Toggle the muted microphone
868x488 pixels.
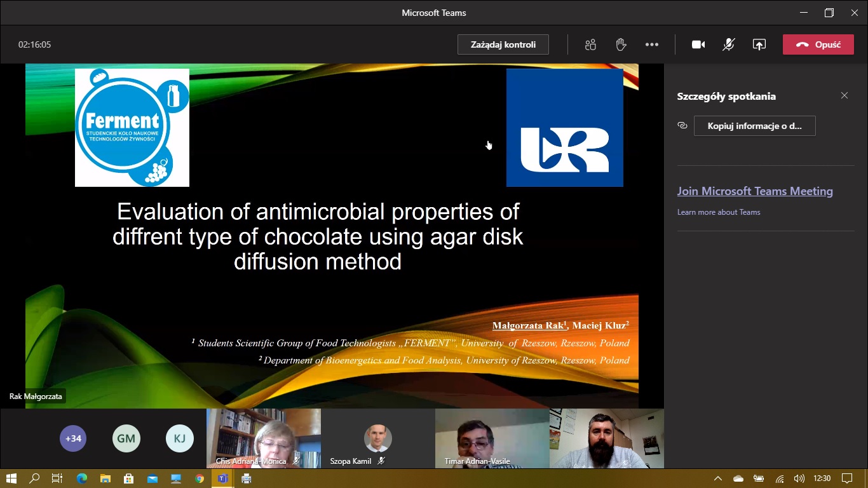point(729,44)
